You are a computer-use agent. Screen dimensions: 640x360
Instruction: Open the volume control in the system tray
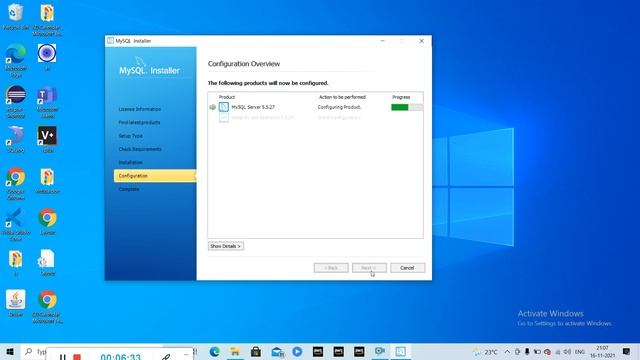point(567,351)
